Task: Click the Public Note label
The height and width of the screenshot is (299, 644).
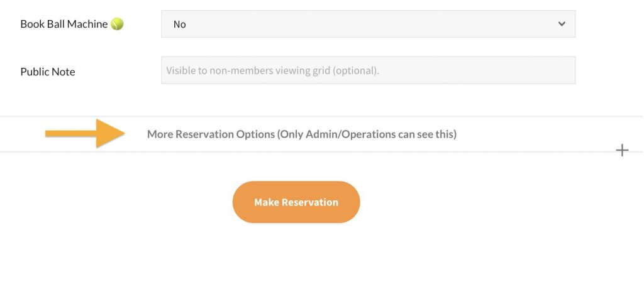Action: click(x=48, y=72)
